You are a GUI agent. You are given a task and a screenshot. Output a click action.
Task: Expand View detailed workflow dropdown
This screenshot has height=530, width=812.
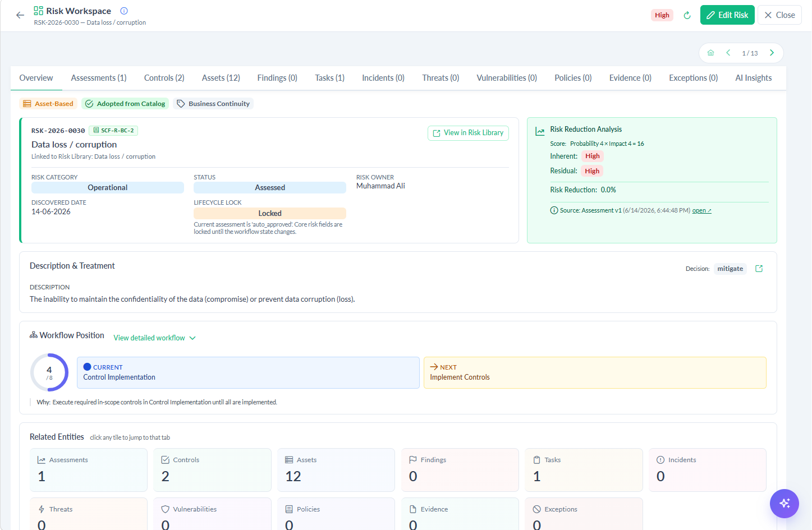point(155,338)
